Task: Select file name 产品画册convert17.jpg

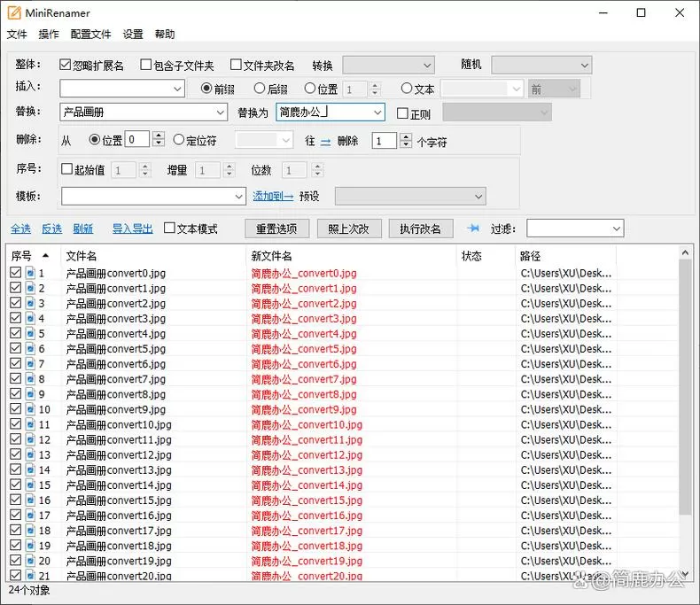Action: pyautogui.click(x=119, y=531)
